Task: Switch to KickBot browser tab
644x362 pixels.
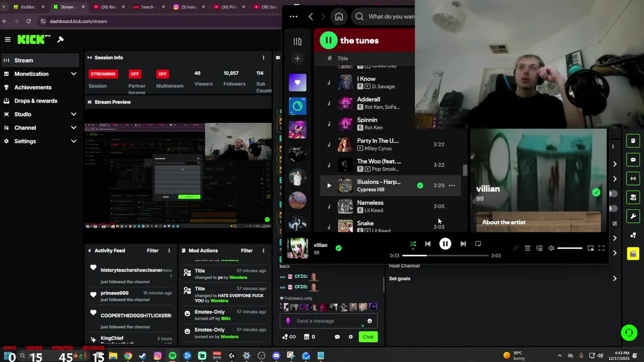Action: coord(28,7)
